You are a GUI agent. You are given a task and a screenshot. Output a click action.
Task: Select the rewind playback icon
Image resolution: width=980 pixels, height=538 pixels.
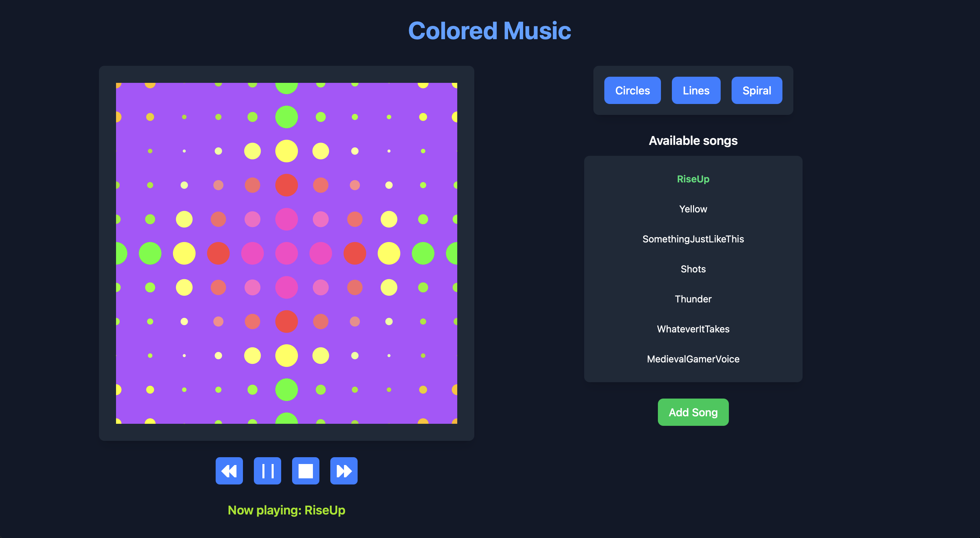point(229,471)
